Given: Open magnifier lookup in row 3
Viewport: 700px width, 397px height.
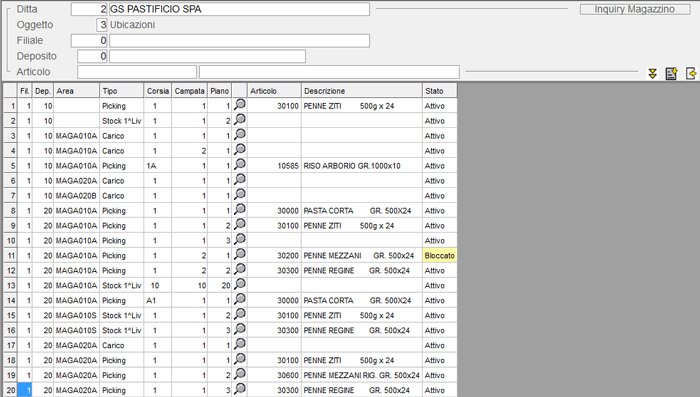Looking at the screenshot, I should [x=240, y=135].
